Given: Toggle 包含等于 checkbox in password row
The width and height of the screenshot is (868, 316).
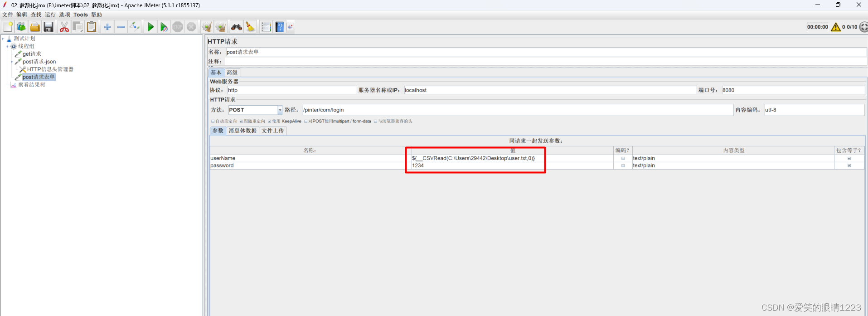Looking at the screenshot, I should (849, 165).
